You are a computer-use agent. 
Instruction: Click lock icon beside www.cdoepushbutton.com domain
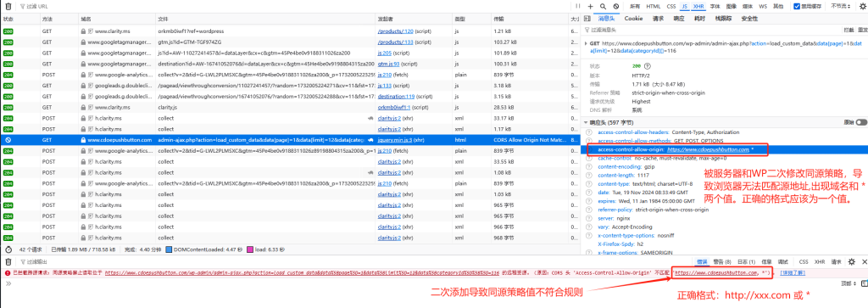pyautogui.click(x=84, y=140)
